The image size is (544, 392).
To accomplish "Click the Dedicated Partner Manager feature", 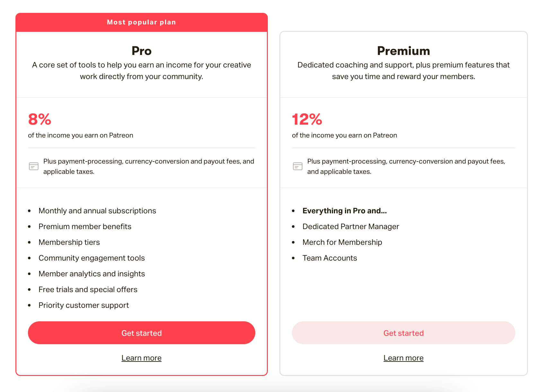I will point(350,226).
